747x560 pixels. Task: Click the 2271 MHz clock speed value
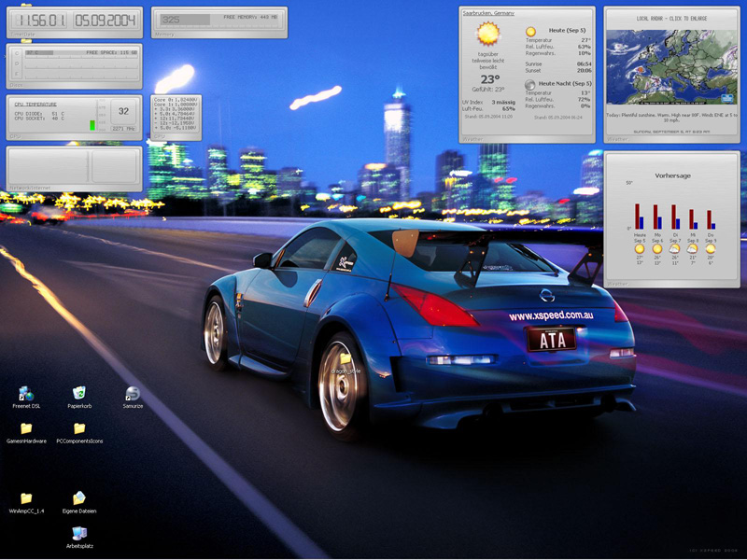pyautogui.click(x=123, y=129)
